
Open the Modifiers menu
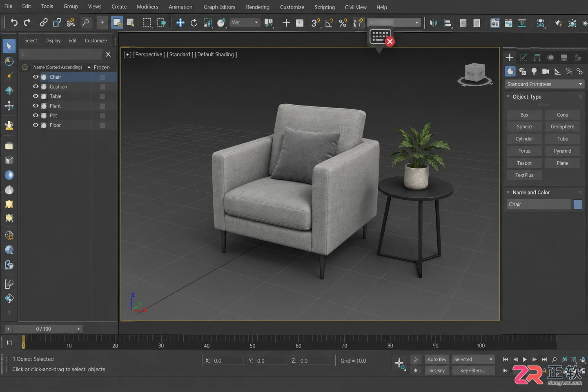point(147,7)
